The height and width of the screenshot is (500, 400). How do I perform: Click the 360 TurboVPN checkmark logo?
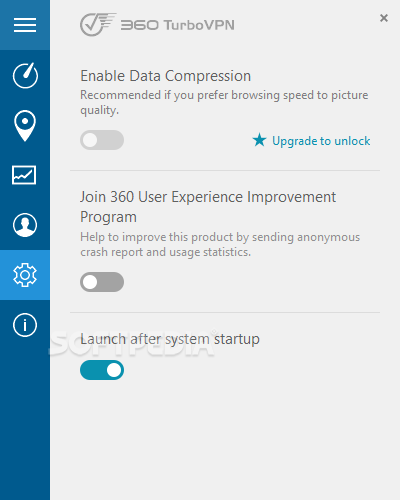(x=98, y=24)
